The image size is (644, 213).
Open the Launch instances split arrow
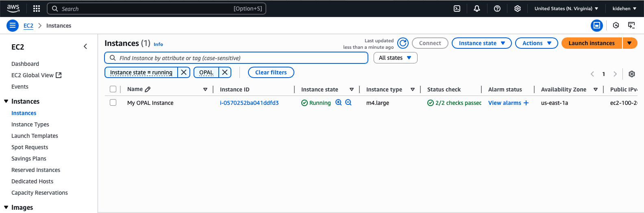(x=630, y=43)
